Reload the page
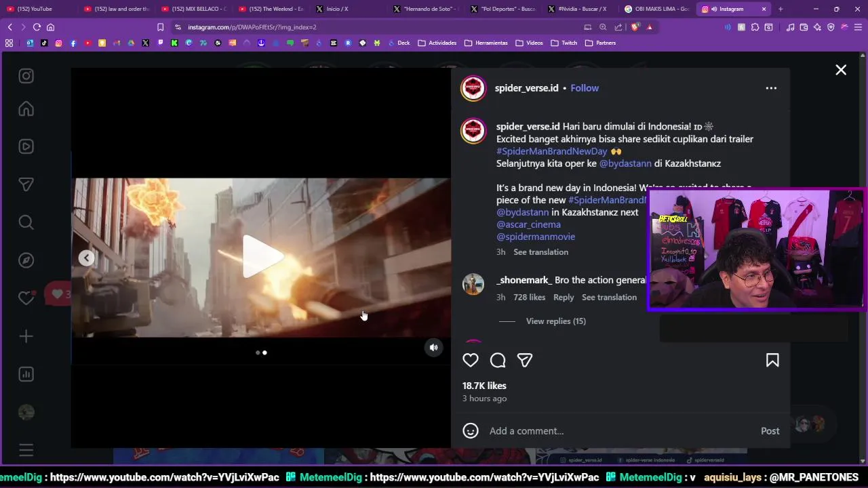868x488 pixels. point(37,27)
